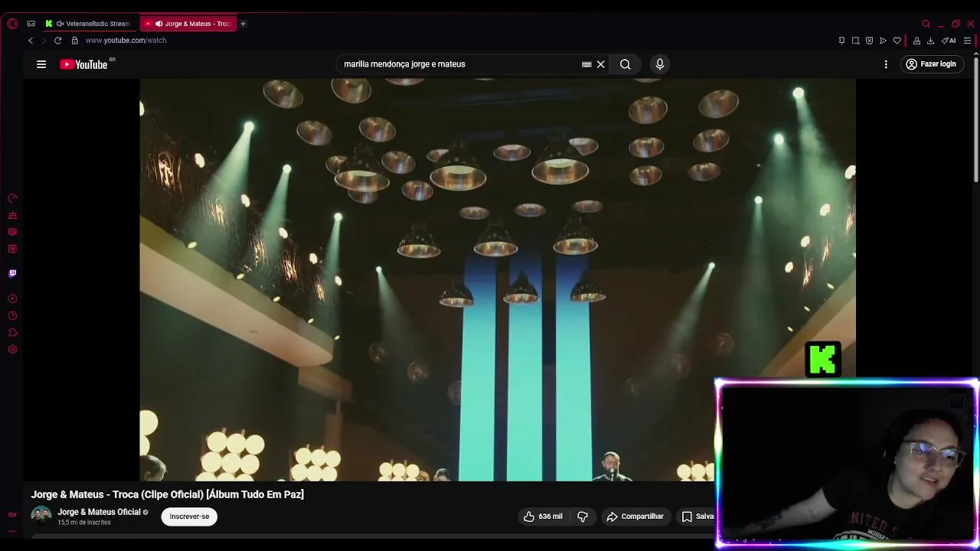Start voice search with microphone
The width and height of the screenshot is (980, 551).
pyautogui.click(x=660, y=64)
